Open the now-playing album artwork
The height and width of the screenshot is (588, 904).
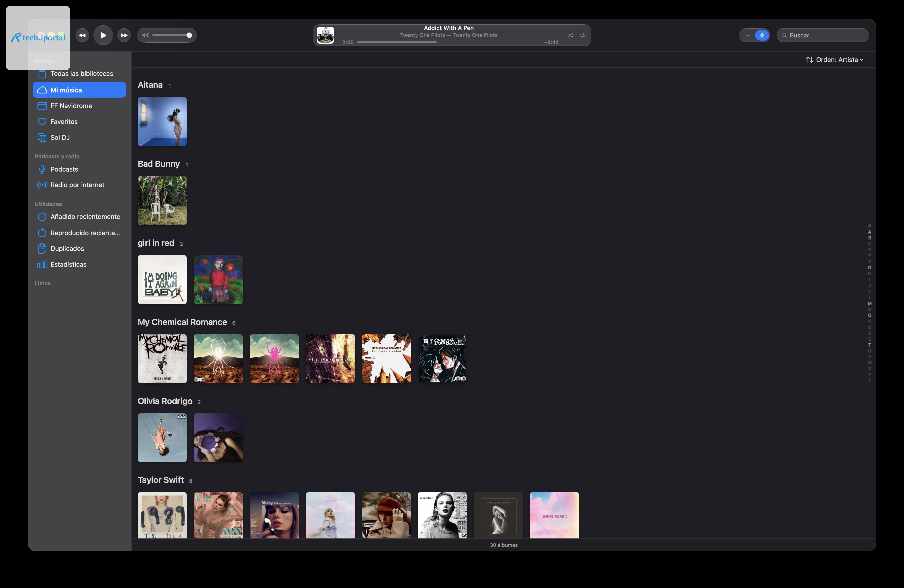point(325,35)
